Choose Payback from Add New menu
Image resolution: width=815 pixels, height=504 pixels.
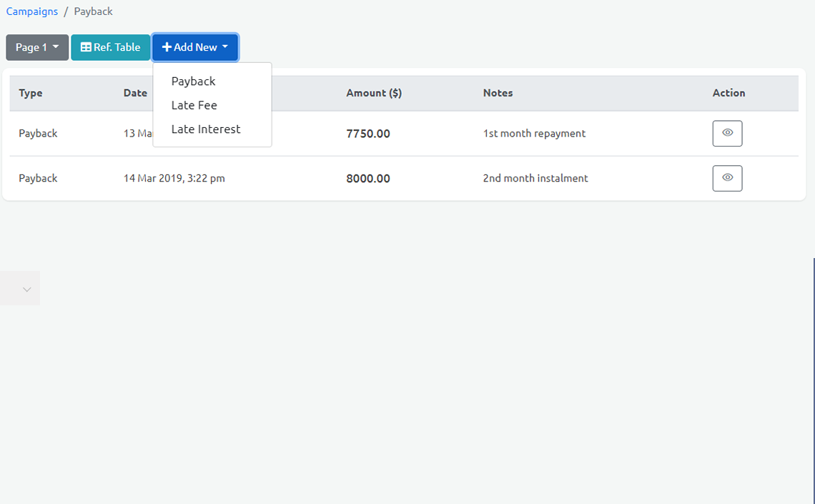pos(193,81)
